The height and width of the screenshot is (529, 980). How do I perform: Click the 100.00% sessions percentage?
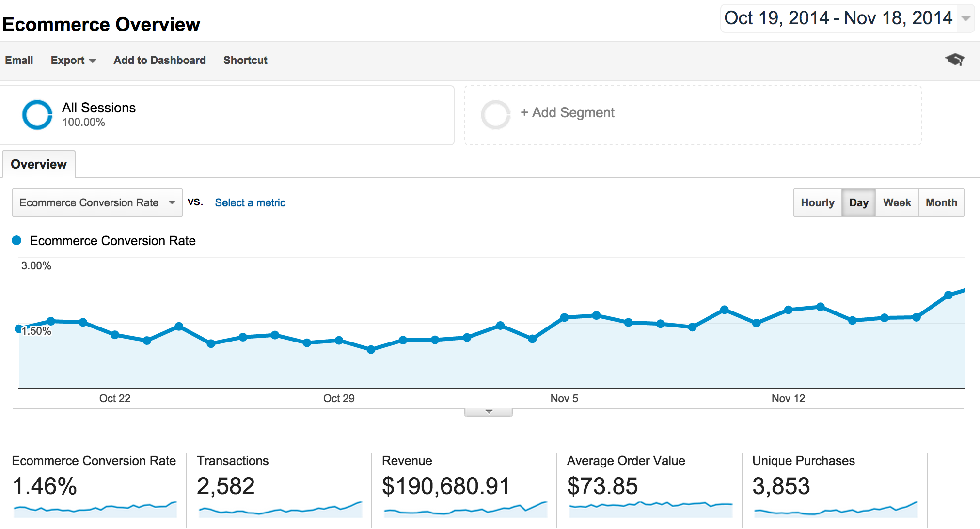[x=83, y=122]
